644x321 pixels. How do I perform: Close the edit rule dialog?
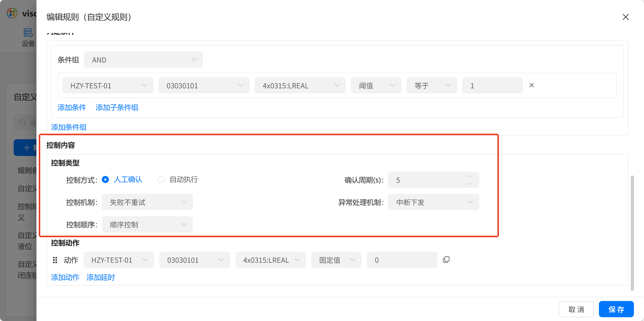(x=626, y=17)
